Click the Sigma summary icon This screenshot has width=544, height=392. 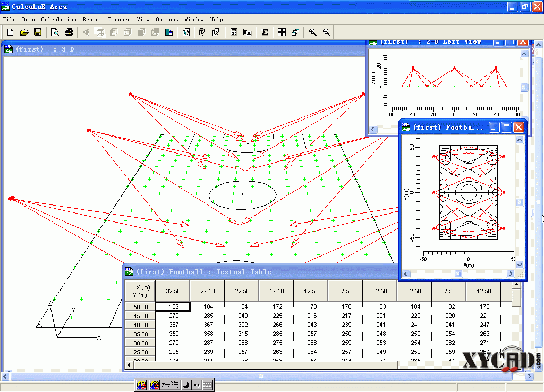coord(265,32)
